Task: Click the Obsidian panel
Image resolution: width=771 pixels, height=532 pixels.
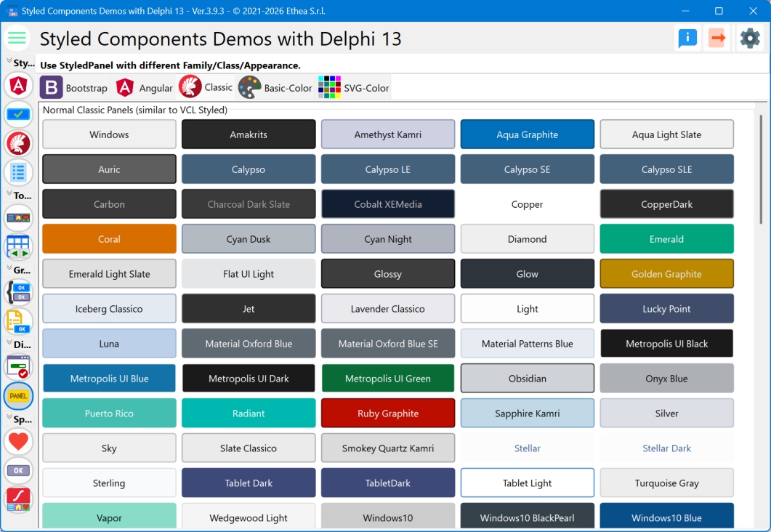Action: pos(527,378)
